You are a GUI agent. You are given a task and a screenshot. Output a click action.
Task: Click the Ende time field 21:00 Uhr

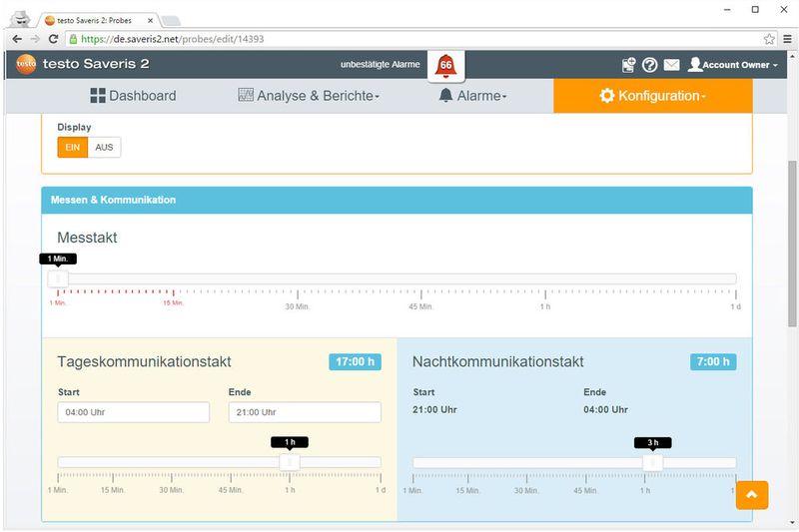point(305,412)
